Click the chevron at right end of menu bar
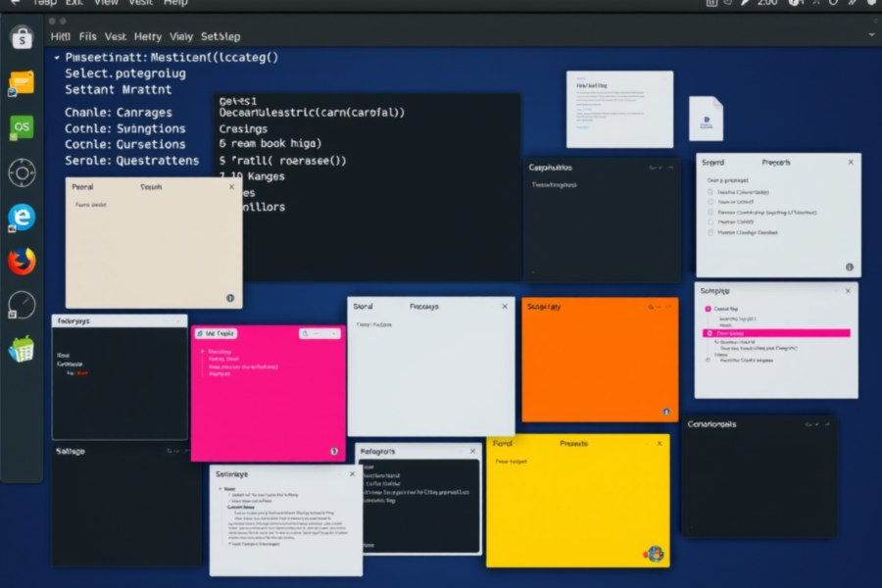882x588 pixels. 871,35
